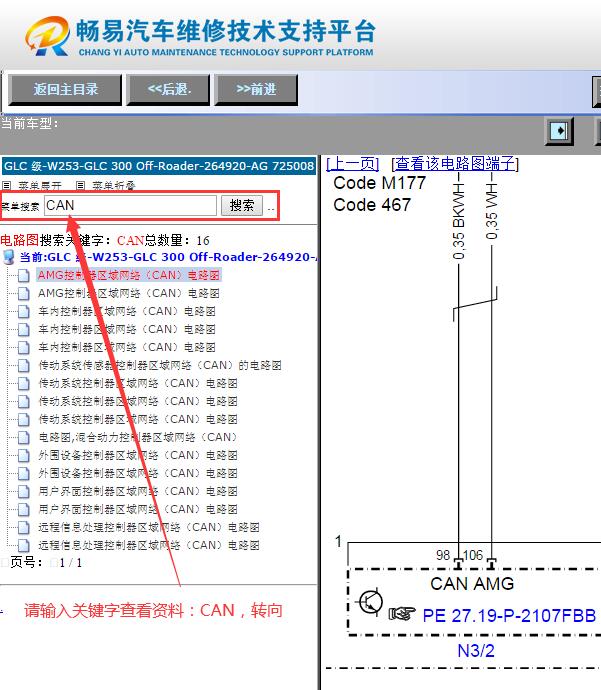Follow the PE 27.19-P-2107FBB link
This screenshot has width=601, height=690.
pyautogui.click(x=509, y=615)
